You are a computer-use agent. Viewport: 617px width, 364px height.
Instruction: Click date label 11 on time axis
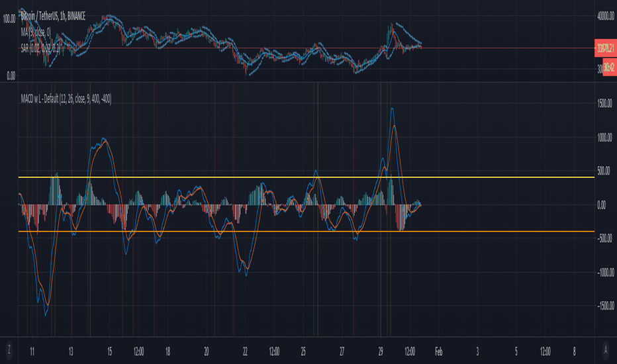[x=32, y=351]
